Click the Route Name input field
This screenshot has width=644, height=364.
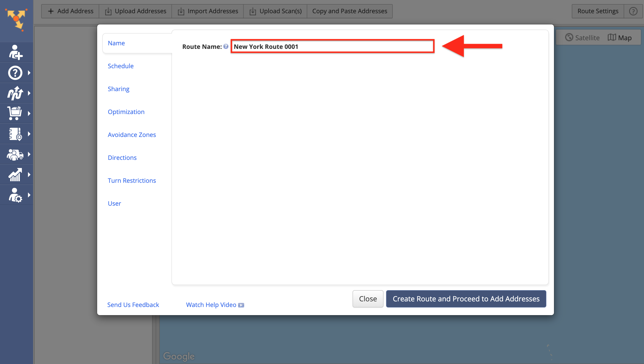333,46
